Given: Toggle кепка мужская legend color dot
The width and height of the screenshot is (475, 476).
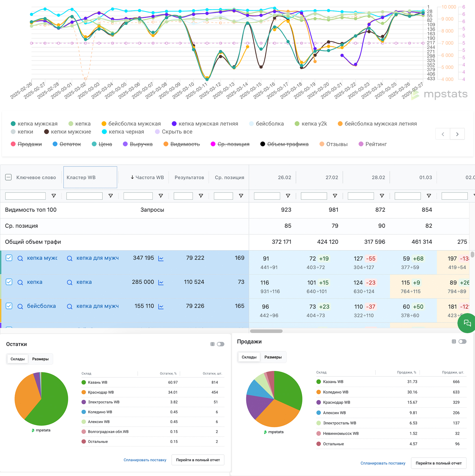Looking at the screenshot, I should [13, 124].
